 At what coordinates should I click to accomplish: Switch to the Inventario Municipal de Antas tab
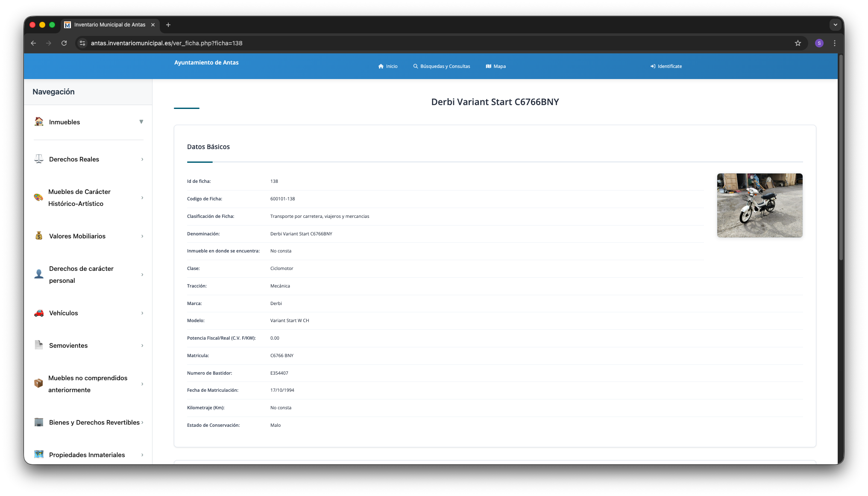[107, 25]
